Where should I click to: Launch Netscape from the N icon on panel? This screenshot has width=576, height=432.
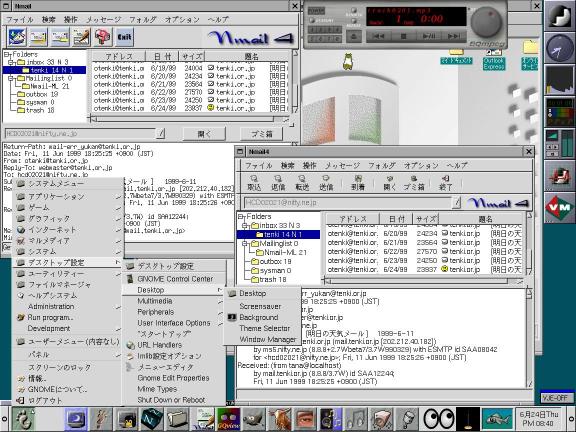click(x=152, y=419)
